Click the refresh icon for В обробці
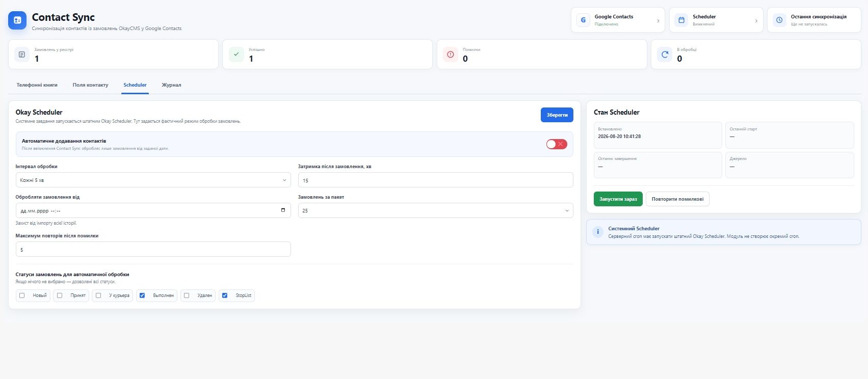The width and height of the screenshot is (868, 379). [x=665, y=54]
